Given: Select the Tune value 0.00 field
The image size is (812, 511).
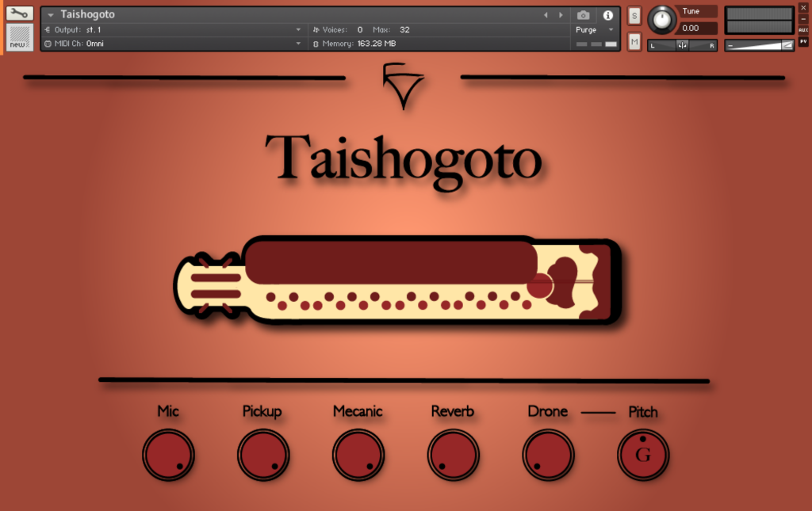Looking at the screenshot, I should (697, 28).
